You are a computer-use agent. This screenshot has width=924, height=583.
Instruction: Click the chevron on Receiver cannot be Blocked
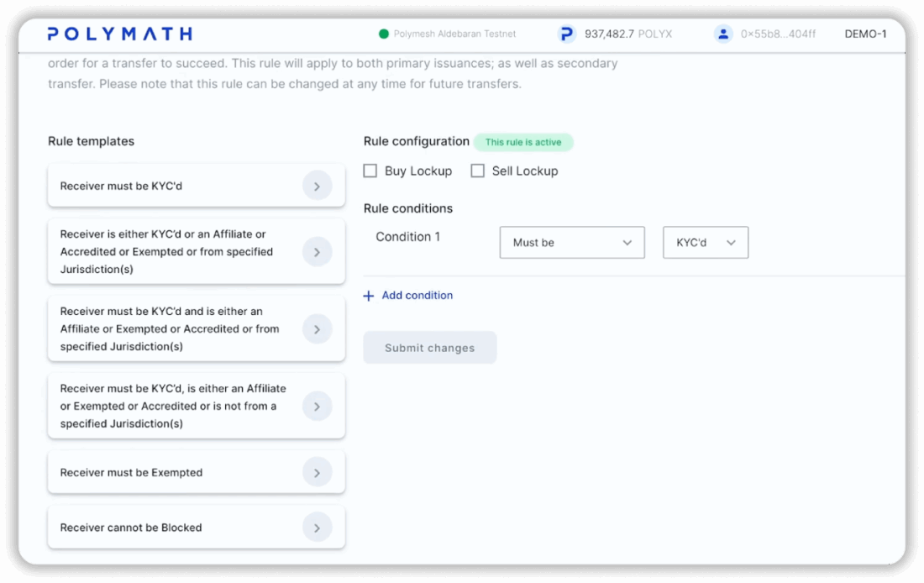[x=318, y=527]
